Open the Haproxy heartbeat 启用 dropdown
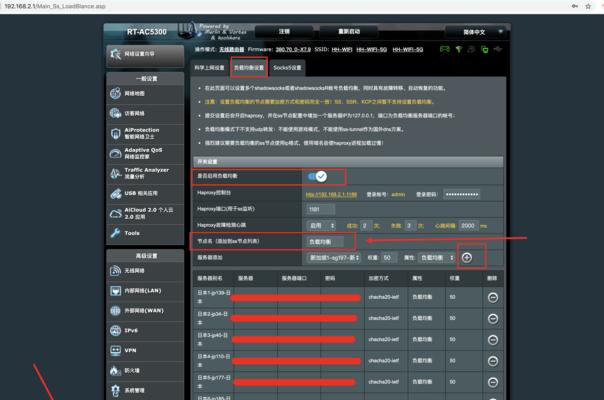 tap(321, 225)
